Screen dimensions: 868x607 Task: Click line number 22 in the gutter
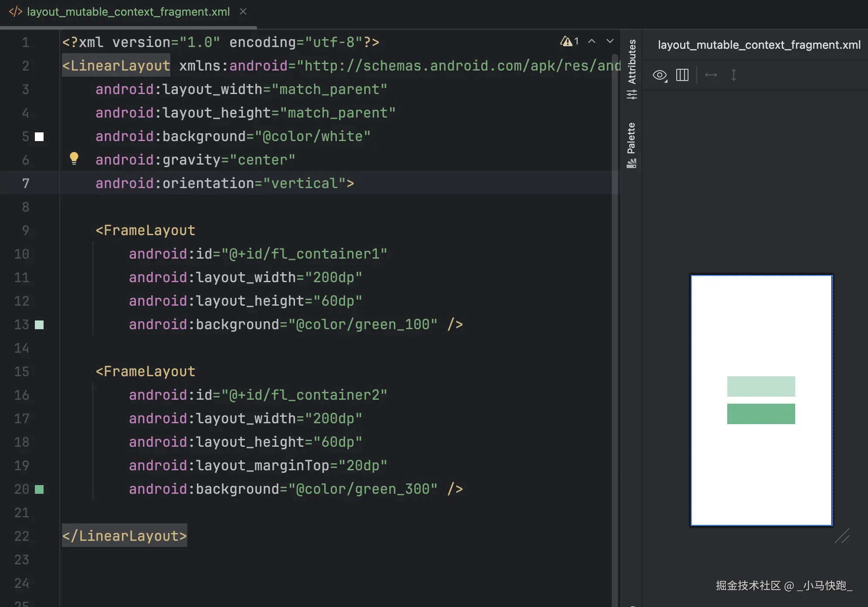pos(22,536)
